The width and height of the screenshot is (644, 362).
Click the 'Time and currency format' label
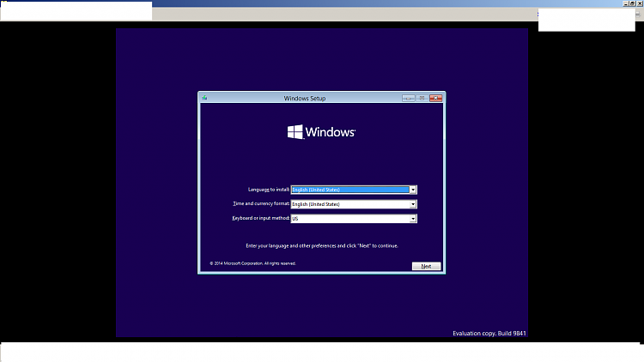click(261, 203)
